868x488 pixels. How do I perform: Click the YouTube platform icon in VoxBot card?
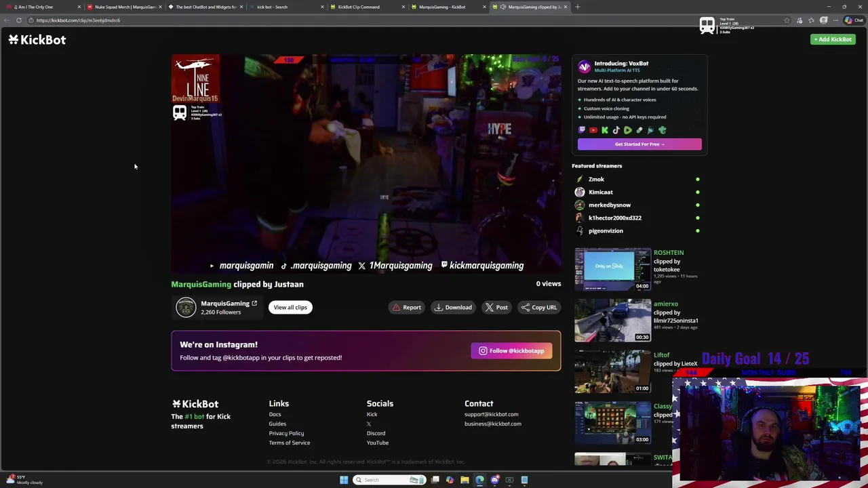(593, 130)
